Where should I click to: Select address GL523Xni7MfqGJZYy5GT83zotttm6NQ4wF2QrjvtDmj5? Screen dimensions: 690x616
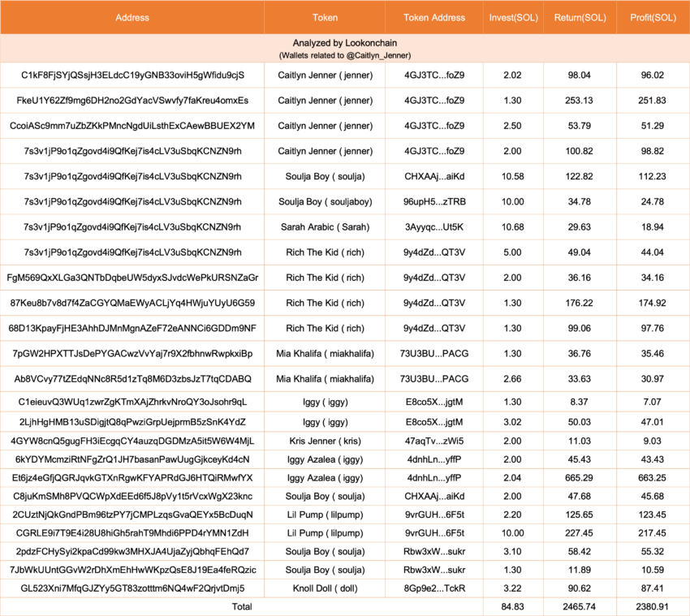point(132,588)
